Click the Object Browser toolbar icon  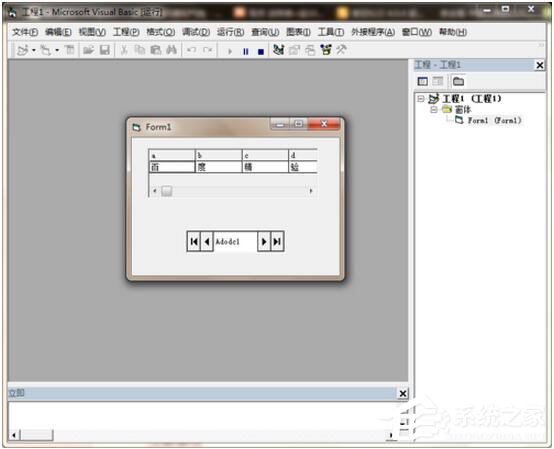326,50
